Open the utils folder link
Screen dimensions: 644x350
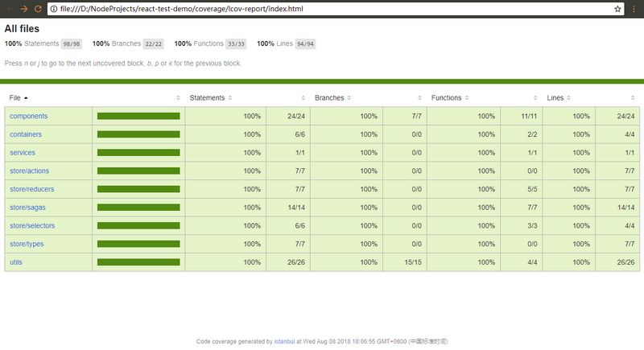(x=16, y=262)
